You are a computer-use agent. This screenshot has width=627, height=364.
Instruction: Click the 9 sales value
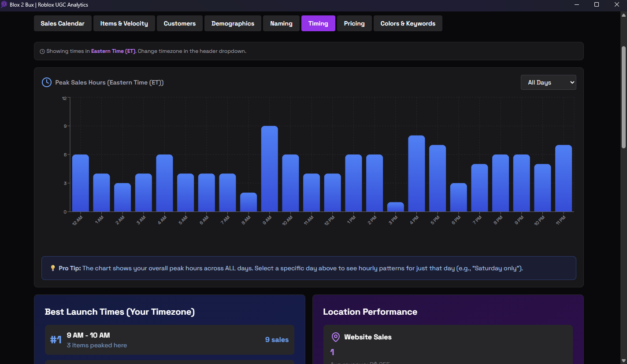pos(277,340)
